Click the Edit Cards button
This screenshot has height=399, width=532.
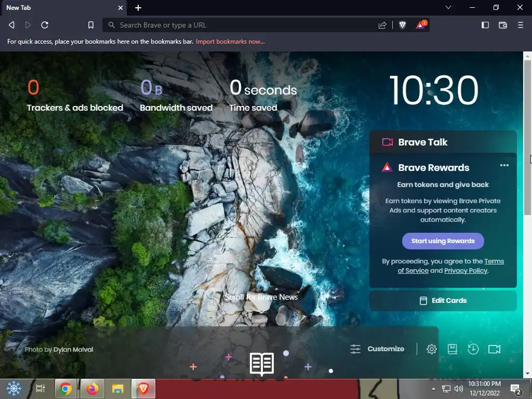pos(443,301)
